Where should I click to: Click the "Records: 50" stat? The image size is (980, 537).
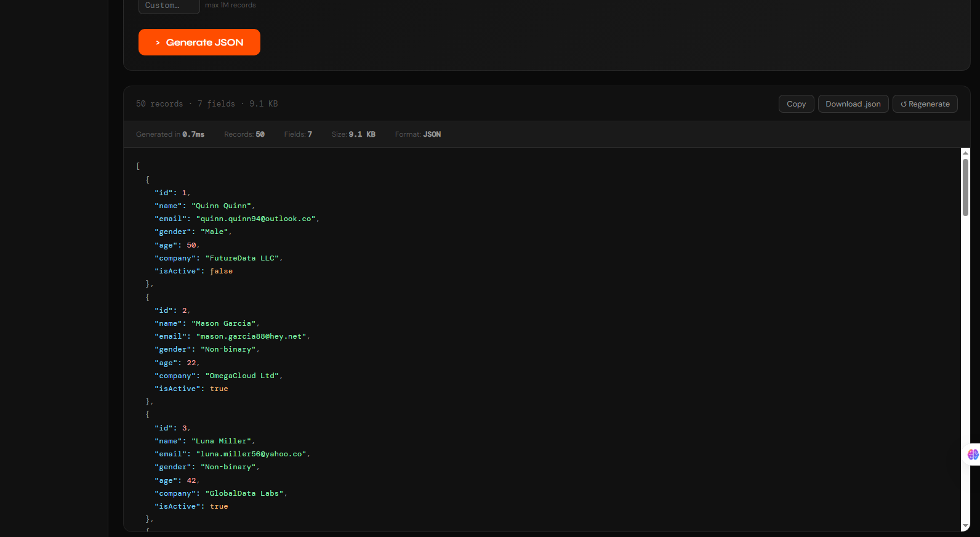click(x=244, y=134)
